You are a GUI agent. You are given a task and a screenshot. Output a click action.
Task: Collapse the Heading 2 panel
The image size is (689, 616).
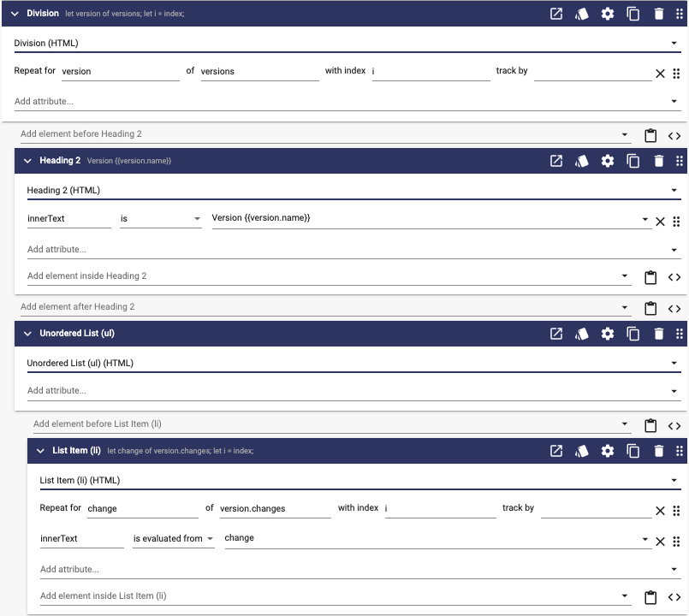point(27,161)
